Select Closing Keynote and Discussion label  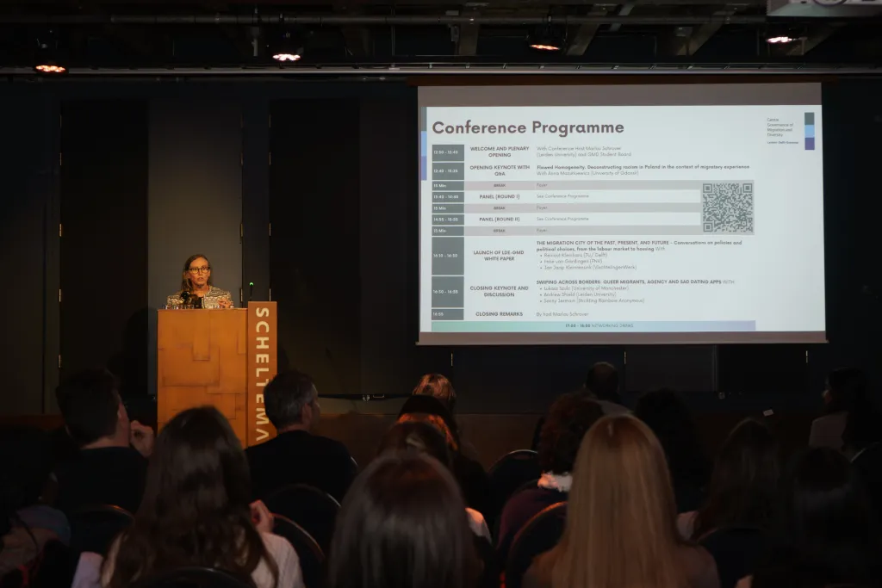500,290
